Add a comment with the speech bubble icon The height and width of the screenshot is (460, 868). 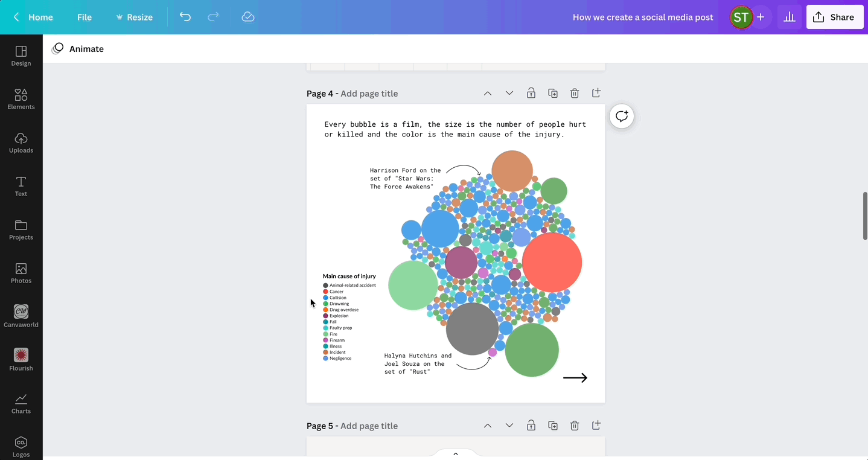[622, 116]
